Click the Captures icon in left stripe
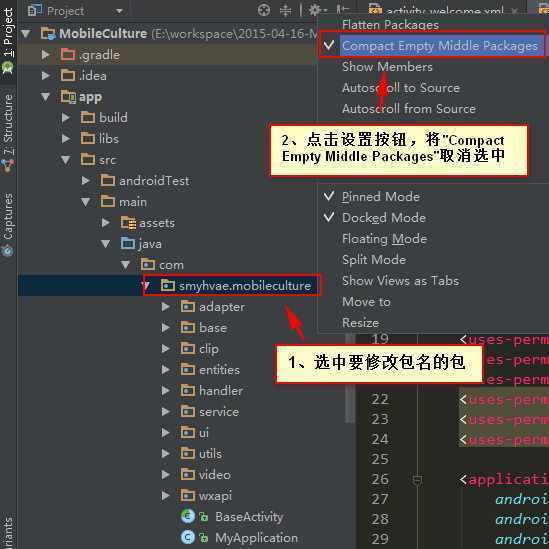 (x=7, y=251)
